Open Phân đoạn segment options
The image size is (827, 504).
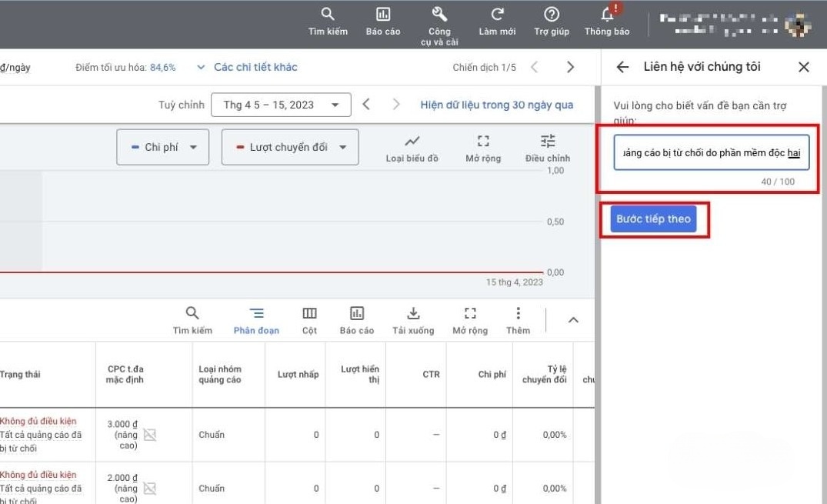pos(256,320)
